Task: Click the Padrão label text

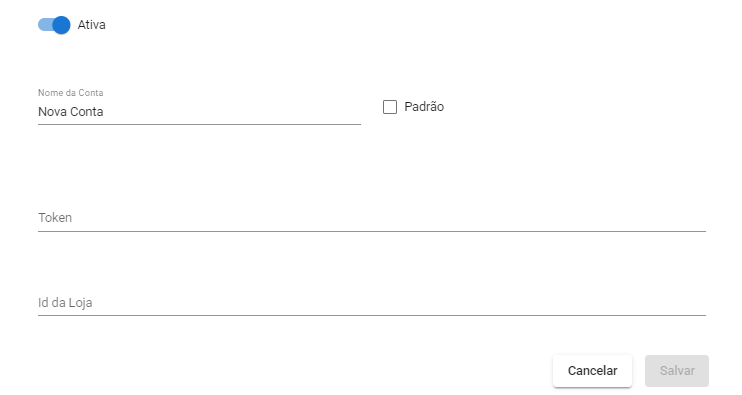Action: click(424, 107)
